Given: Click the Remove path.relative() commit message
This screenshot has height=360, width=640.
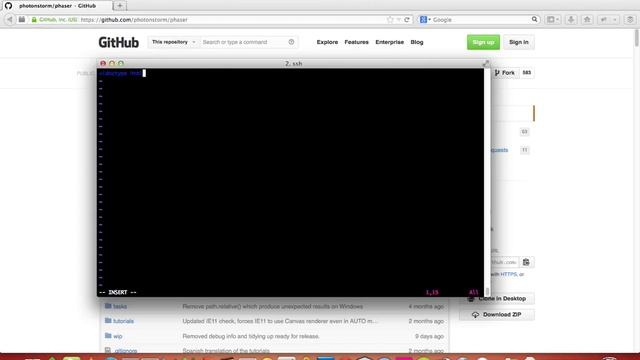Looking at the screenshot, I should click(x=273, y=306).
